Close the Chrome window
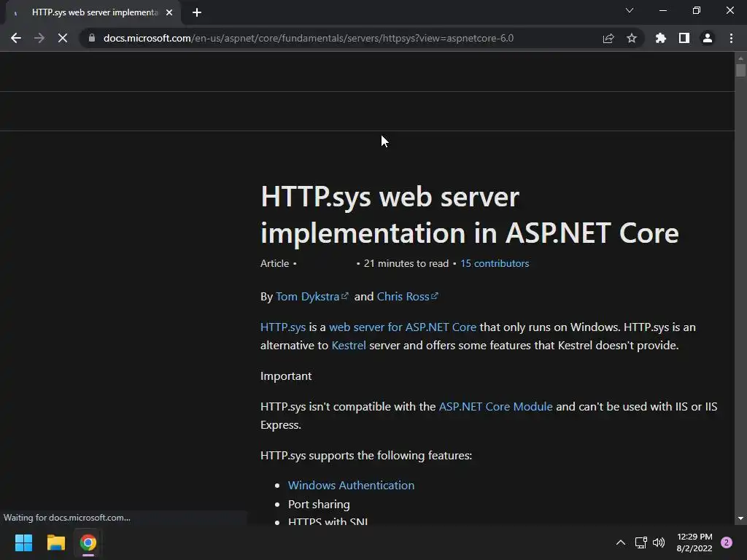This screenshot has height=560, width=747. click(729, 10)
